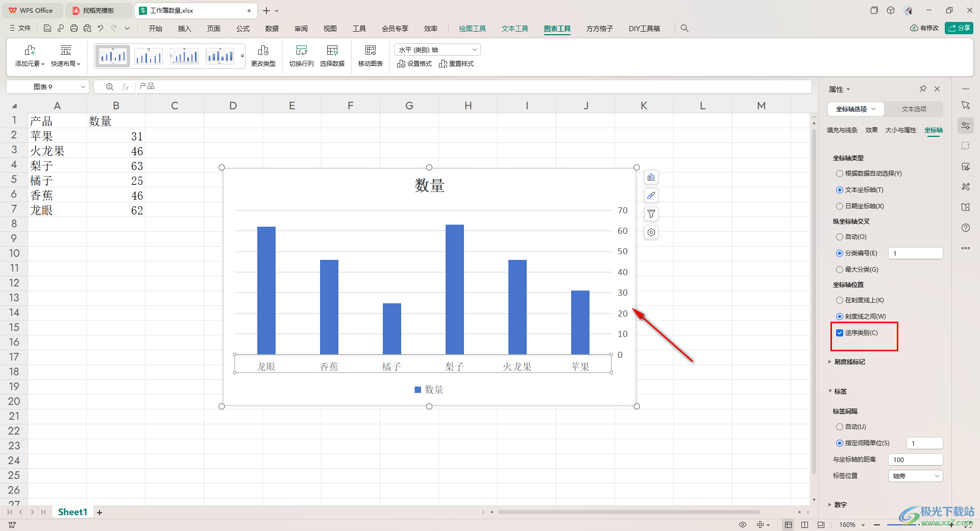Select radio 自动(O) under 纵坐标轴交叉
This screenshot has width=980, height=531.
pyautogui.click(x=839, y=237)
